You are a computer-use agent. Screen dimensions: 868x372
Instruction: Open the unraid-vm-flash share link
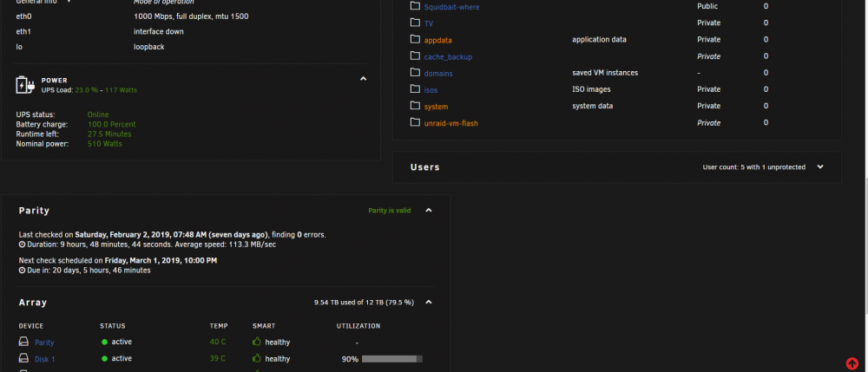tap(451, 123)
